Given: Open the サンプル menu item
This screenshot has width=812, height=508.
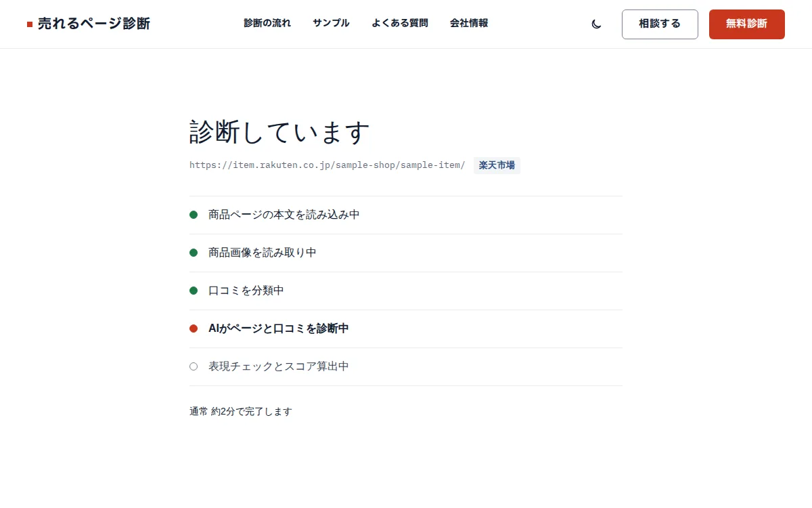Looking at the screenshot, I should point(331,23).
